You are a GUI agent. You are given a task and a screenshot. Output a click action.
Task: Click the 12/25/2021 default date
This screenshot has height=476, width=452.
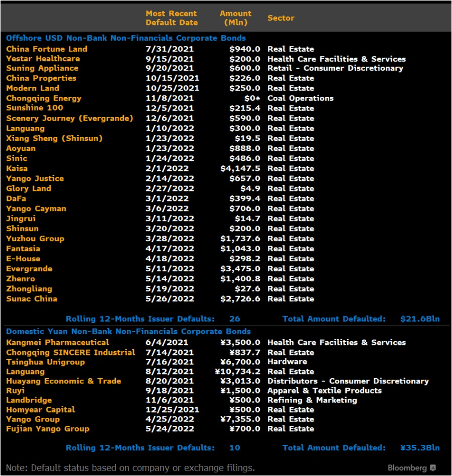pos(172,409)
